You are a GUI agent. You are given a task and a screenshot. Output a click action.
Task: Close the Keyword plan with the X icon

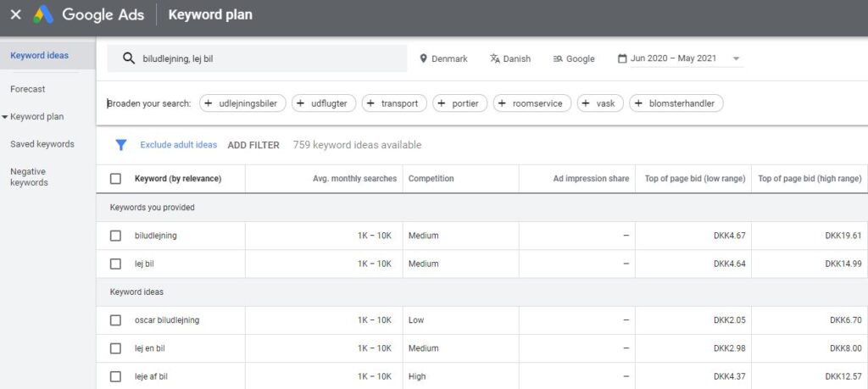(x=16, y=15)
